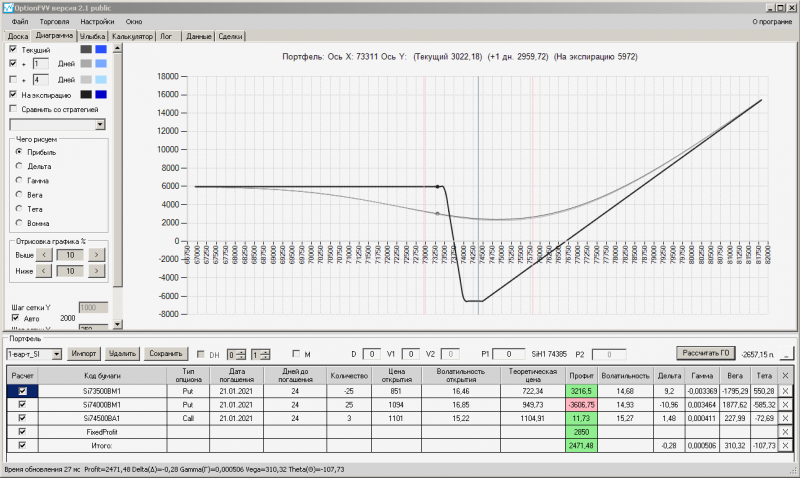The height and width of the screenshot is (478, 800).
Task: Click small button right of -2657,15
Action: pyautogui.click(x=787, y=354)
